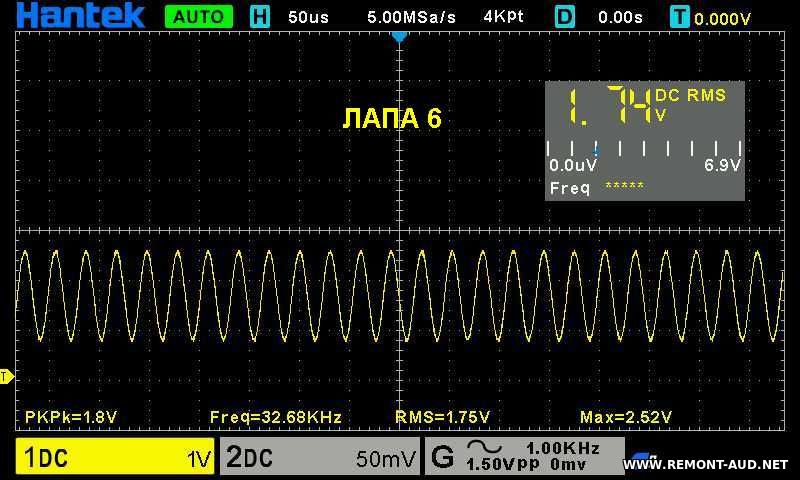The image size is (800, 480).
Task: Click the 1.74 DC RMS voltmeter reading
Action: 610,106
